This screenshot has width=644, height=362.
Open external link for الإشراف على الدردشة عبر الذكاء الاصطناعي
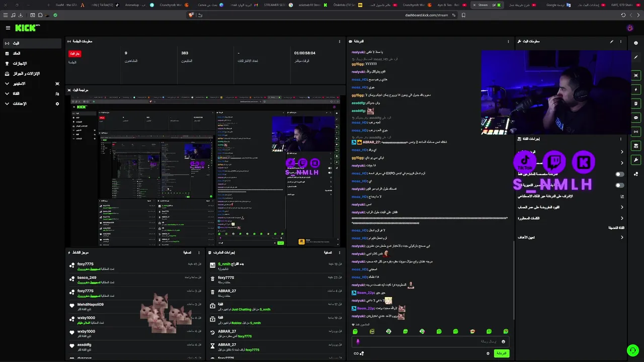622,196
